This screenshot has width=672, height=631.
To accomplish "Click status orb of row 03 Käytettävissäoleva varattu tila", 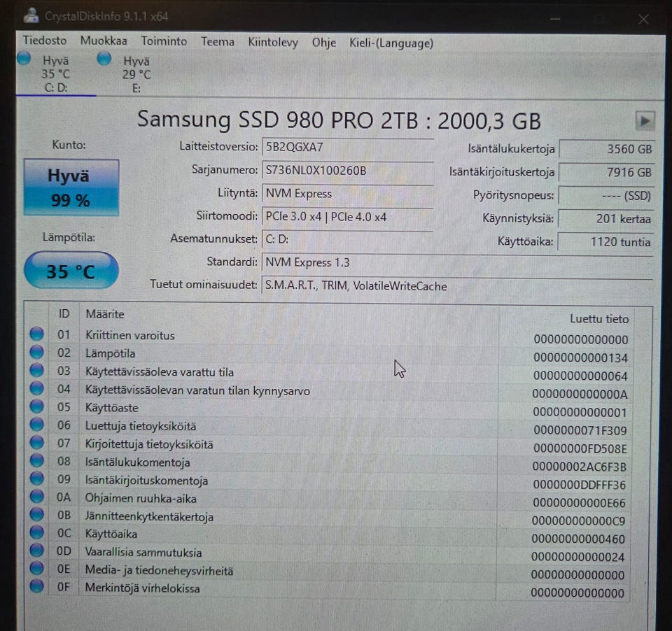I will [x=37, y=369].
